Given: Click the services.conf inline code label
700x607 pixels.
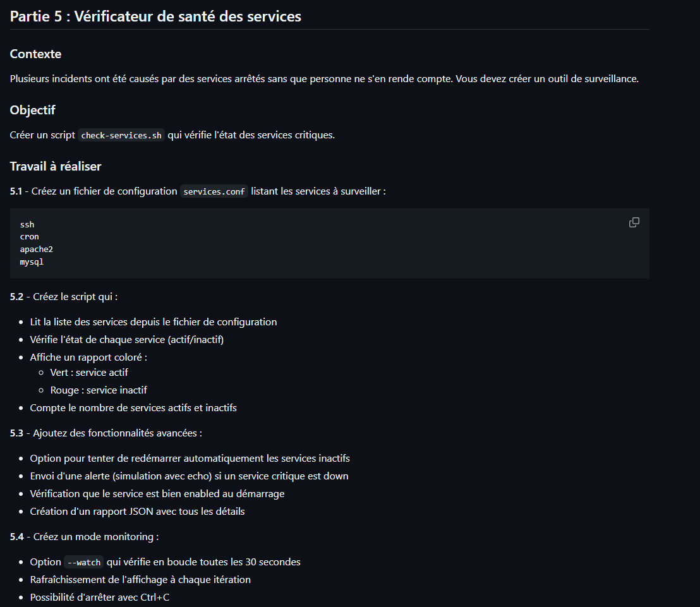Looking at the screenshot, I should click(x=214, y=191).
